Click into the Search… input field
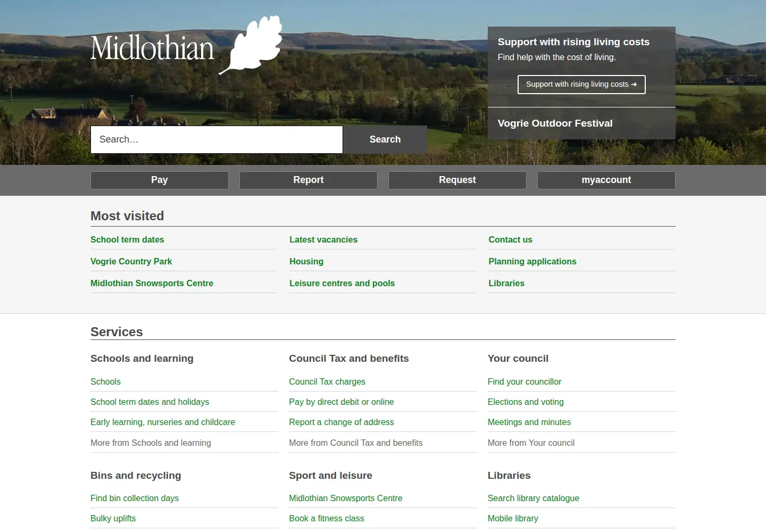This screenshot has width=766, height=532. [x=217, y=139]
